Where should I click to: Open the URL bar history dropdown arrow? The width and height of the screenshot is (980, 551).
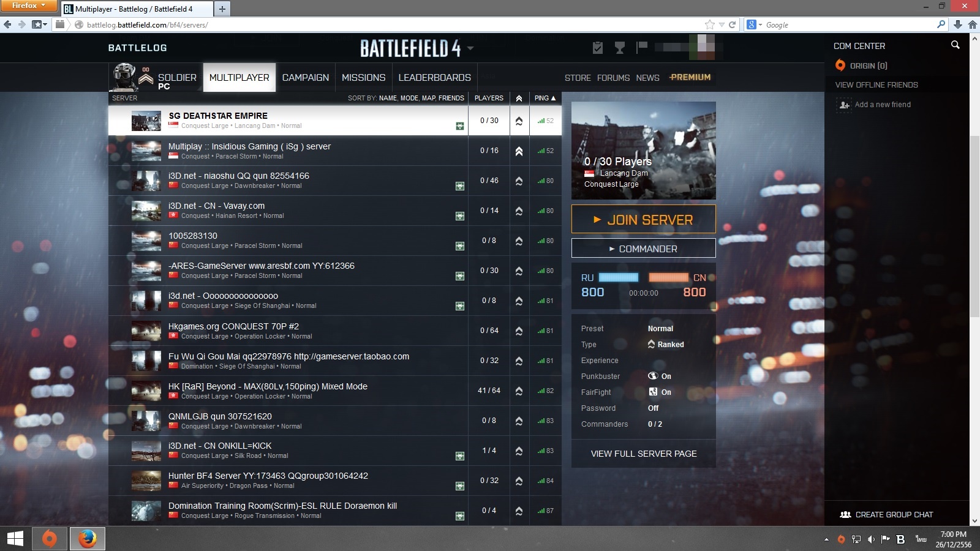coord(722,24)
